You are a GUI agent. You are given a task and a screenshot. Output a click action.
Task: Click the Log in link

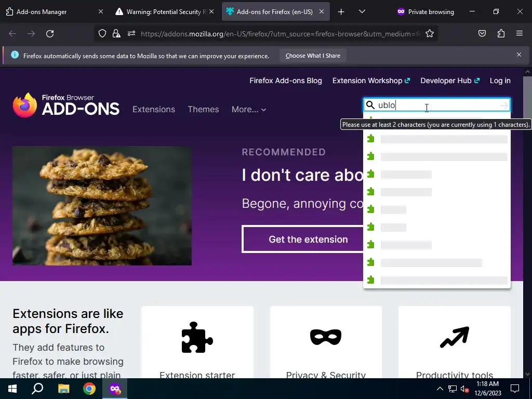tap(500, 81)
